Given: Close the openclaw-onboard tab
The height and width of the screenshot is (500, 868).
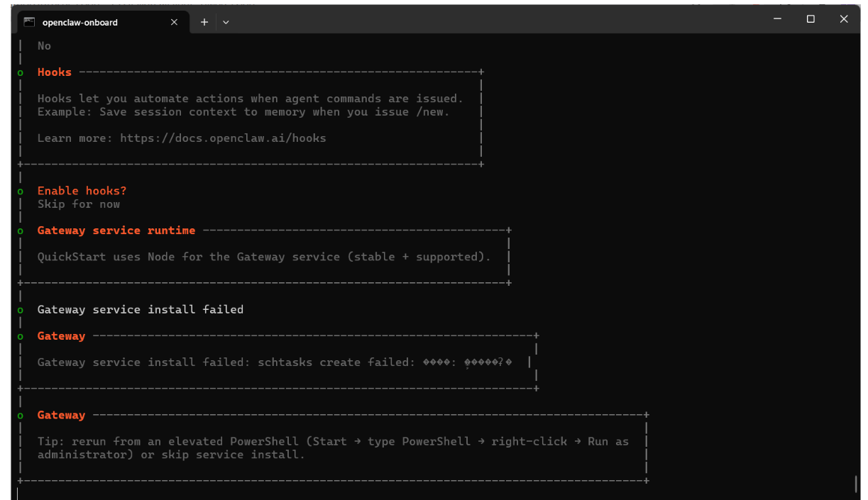Looking at the screenshot, I should coord(174,22).
